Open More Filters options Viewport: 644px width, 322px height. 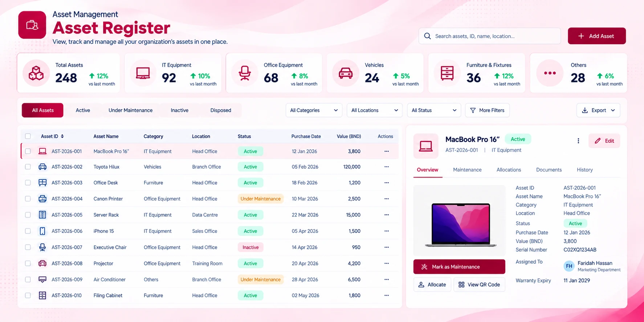[x=487, y=110]
